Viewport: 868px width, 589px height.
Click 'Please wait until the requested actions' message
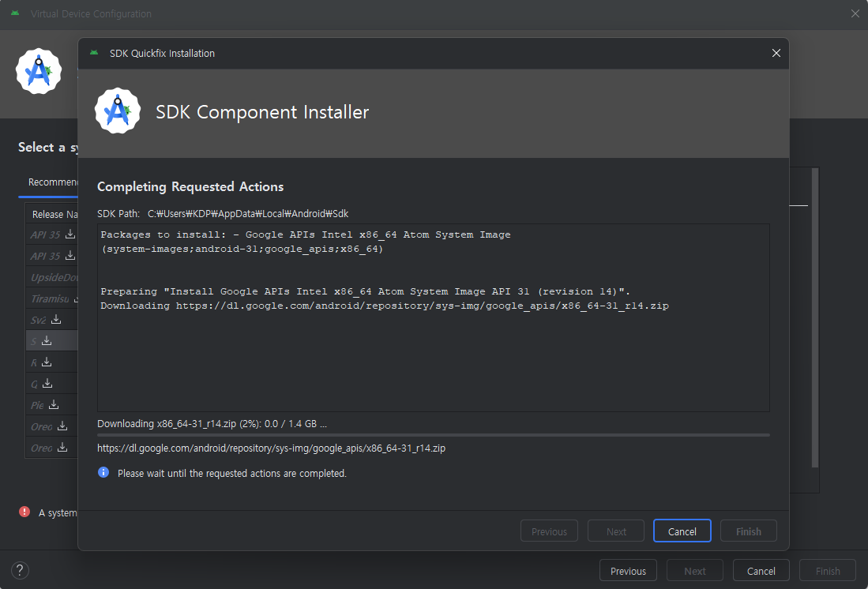coord(232,473)
